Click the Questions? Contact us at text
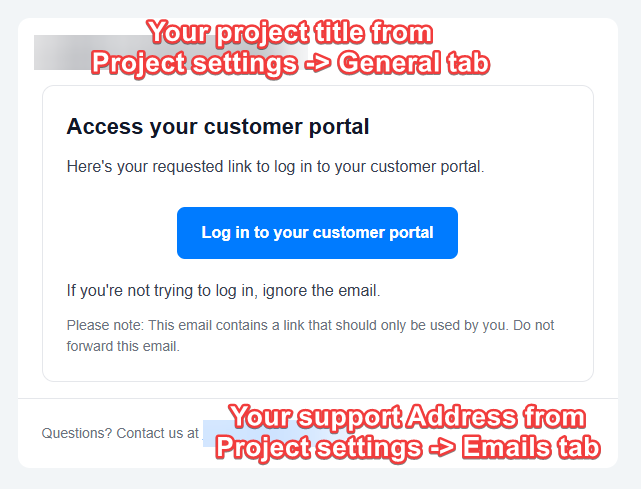The image size is (641, 489). click(x=120, y=433)
